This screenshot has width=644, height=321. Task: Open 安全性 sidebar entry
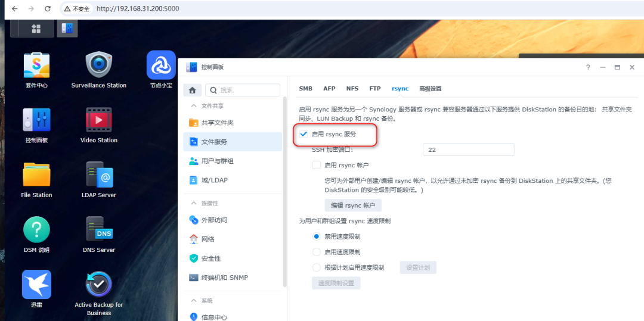[x=233, y=258]
